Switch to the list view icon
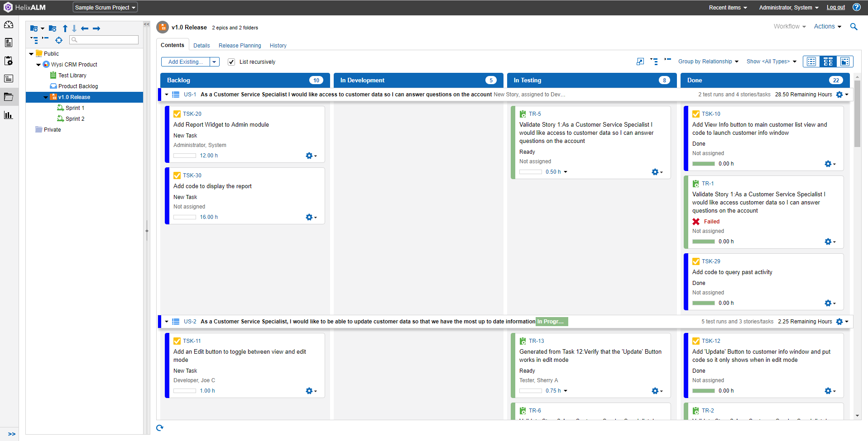The width and height of the screenshot is (868, 441). click(x=811, y=62)
